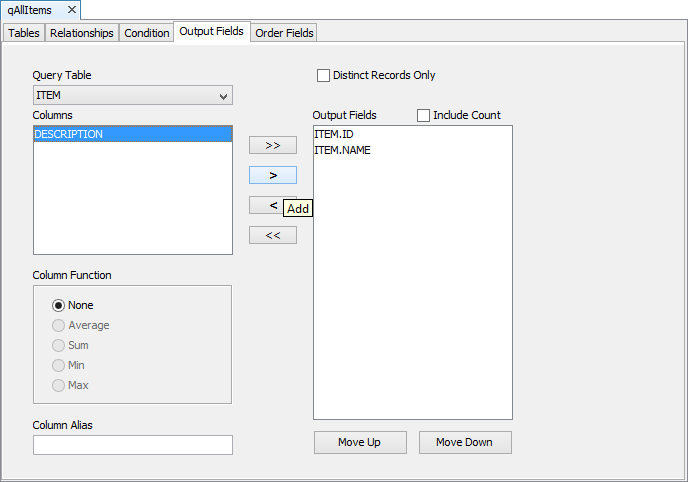The image size is (688, 482).
Task: Click the add all columns (>>) button
Action: pyautogui.click(x=272, y=145)
